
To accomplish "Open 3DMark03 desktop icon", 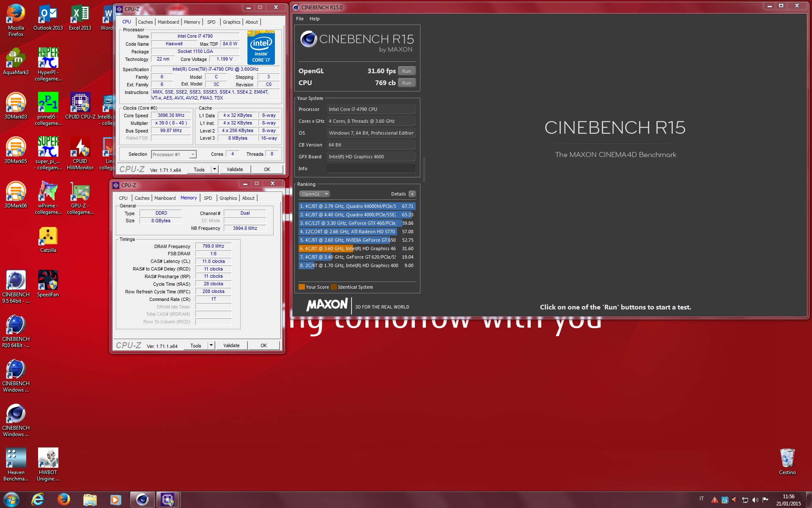I will [16, 106].
